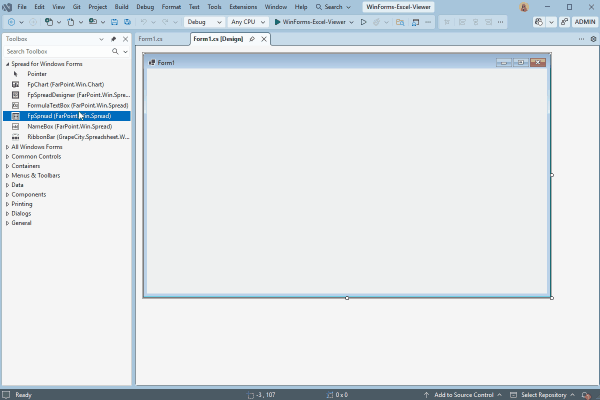Click Select Repository in status bar
600x400 pixels.
coord(543,395)
